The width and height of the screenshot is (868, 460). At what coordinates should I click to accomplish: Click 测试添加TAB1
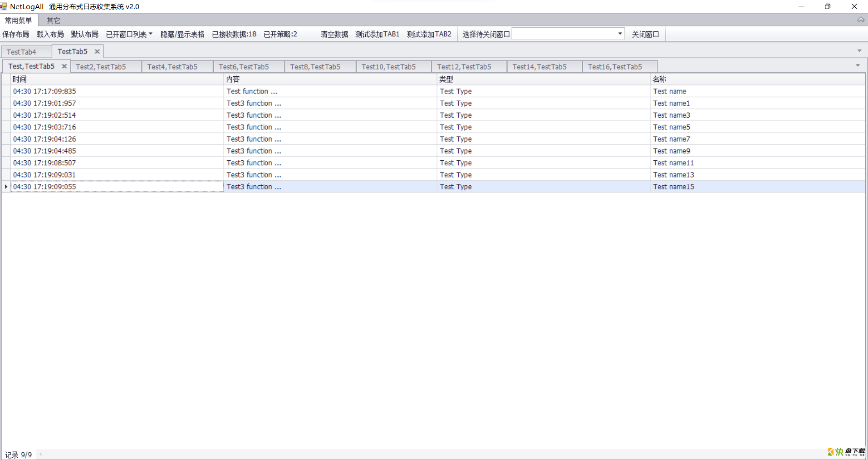point(378,35)
